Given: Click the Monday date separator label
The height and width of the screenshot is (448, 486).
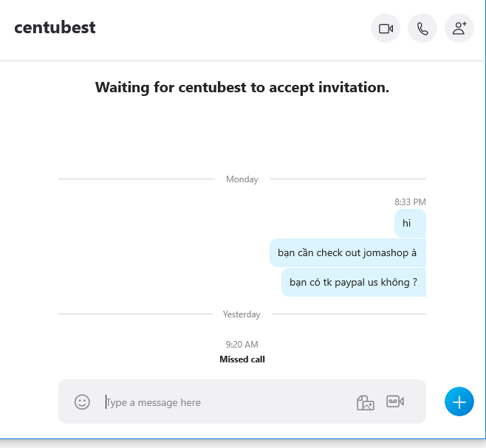Looking at the screenshot, I should pyautogui.click(x=242, y=179).
